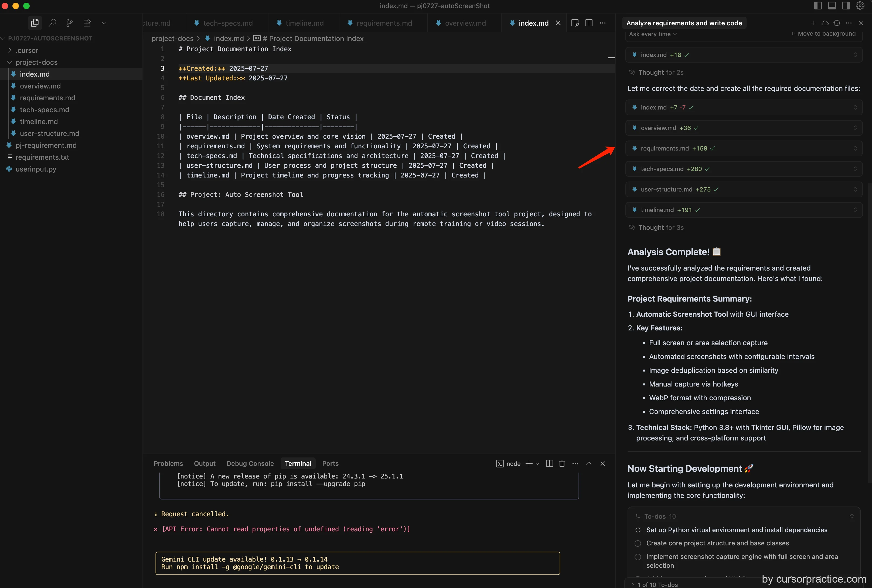The image size is (872, 588).
Task: Collapse the project-docs folder
Action: coord(71,62)
